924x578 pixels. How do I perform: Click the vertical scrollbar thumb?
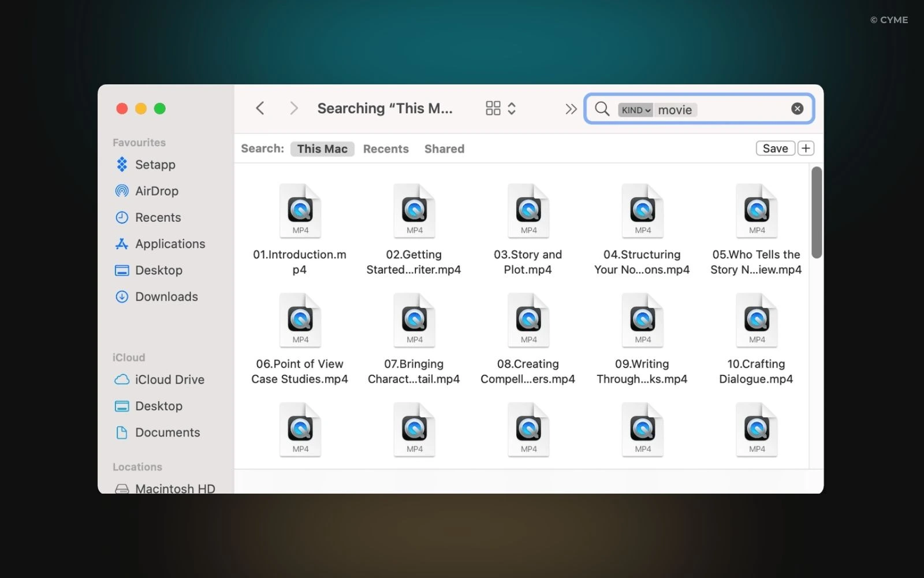[x=816, y=212]
